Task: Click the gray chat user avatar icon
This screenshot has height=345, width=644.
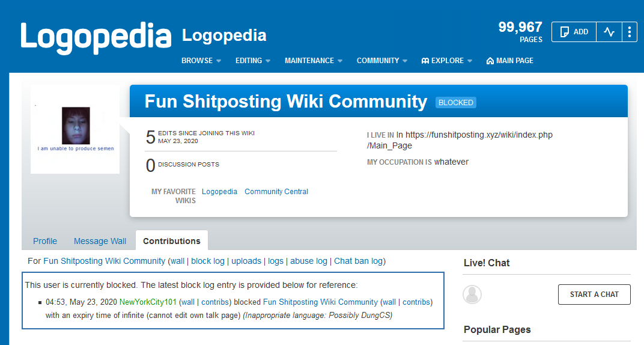Action: (472, 294)
